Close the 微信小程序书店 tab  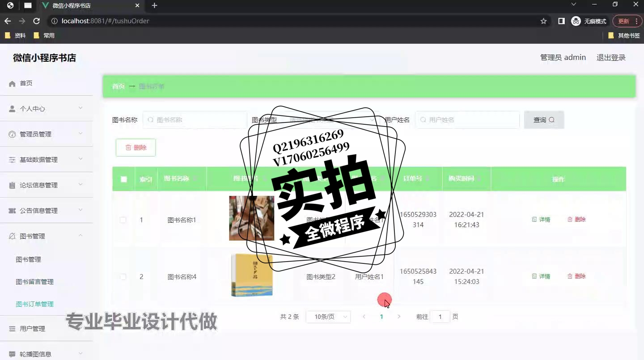pos(137,5)
